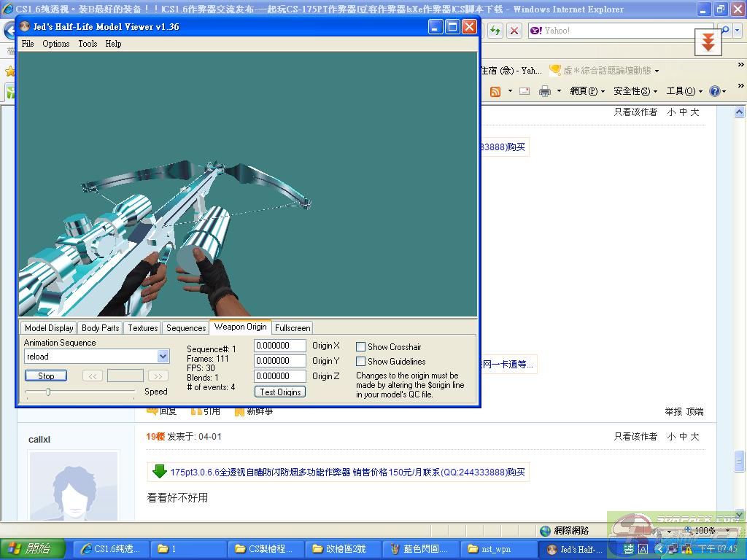Click the printer icon in command bar
This screenshot has height=560, width=747.
coord(544,91)
